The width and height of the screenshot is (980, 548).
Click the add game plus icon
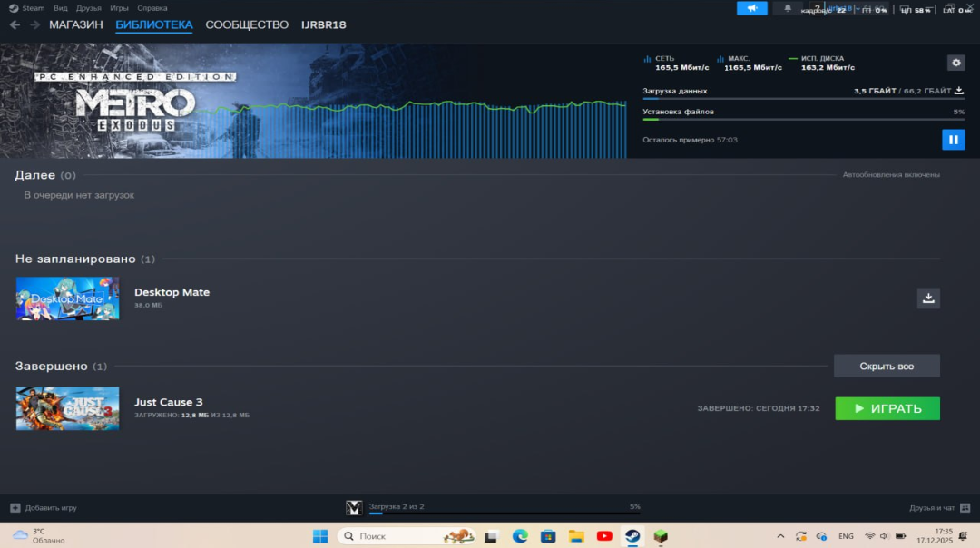click(x=15, y=508)
